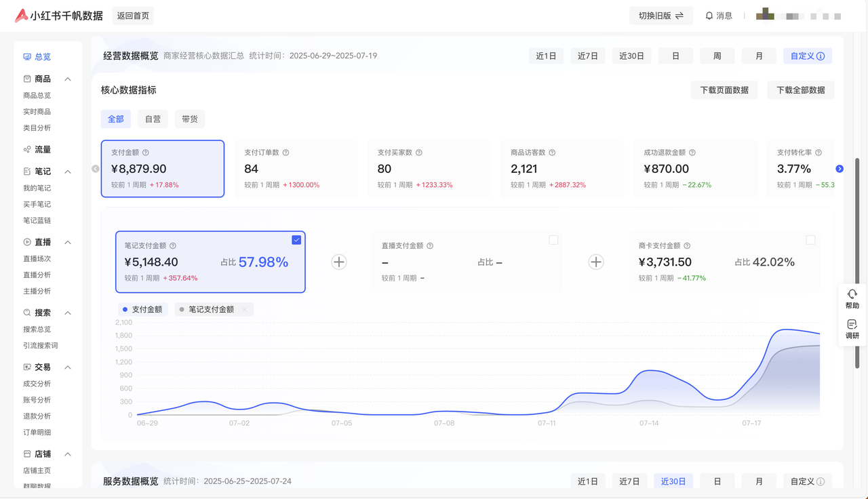This screenshot has height=499, width=868.
Task: Select the 支付订单数 metric card
Action: [296, 169]
